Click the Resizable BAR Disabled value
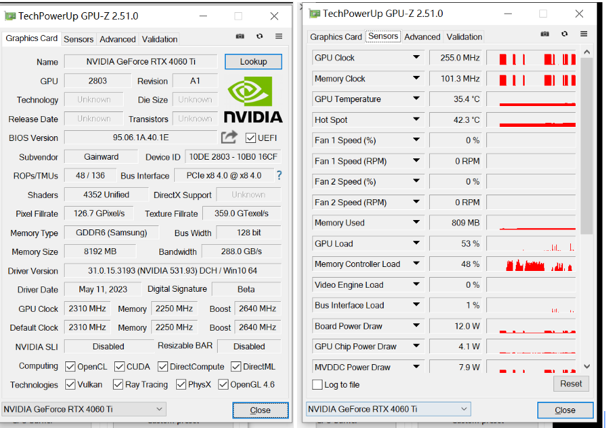This screenshot has width=606, height=428. click(x=249, y=346)
